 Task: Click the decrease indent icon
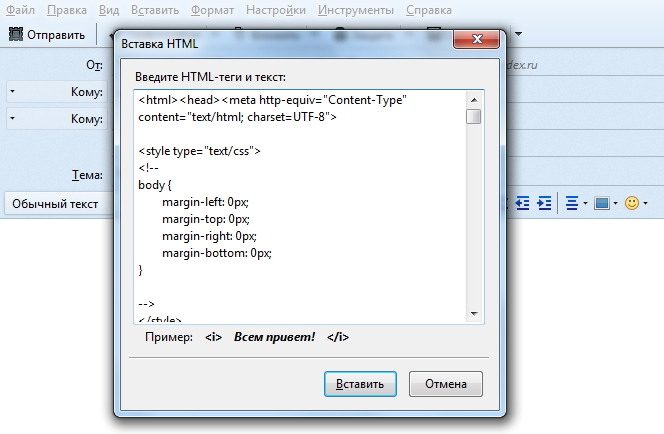click(522, 203)
